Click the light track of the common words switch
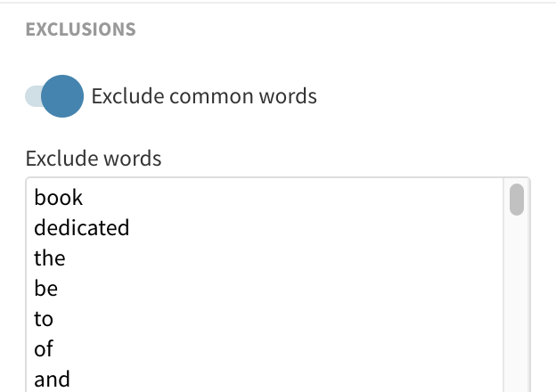This screenshot has height=392, width=556. pyautogui.click(x=32, y=96)
